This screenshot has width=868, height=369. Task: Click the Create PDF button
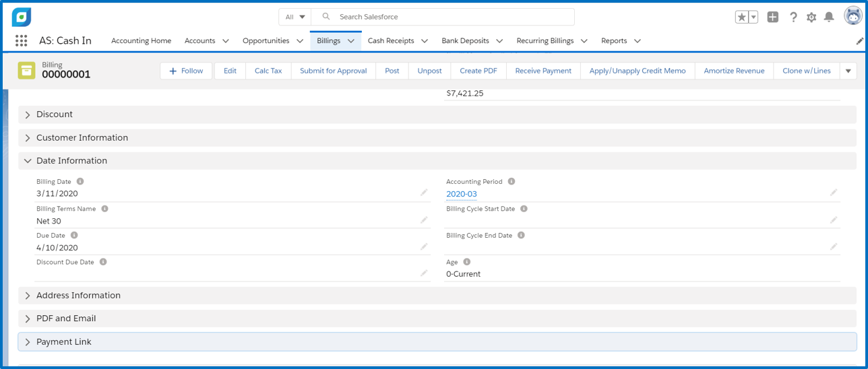click(478, 71)
